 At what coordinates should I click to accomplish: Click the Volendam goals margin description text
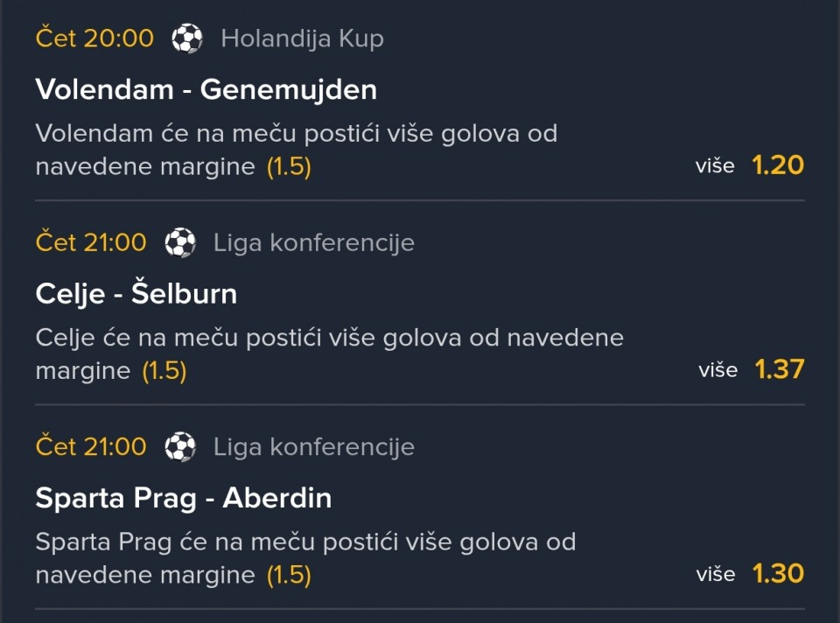(296, 135)
